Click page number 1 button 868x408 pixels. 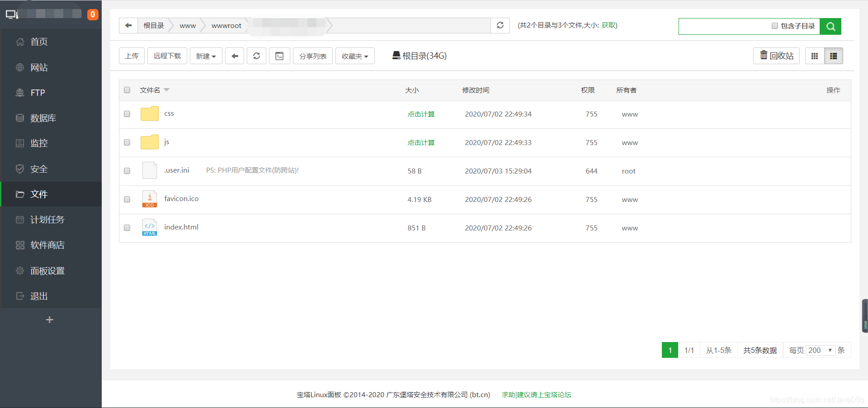670,350
